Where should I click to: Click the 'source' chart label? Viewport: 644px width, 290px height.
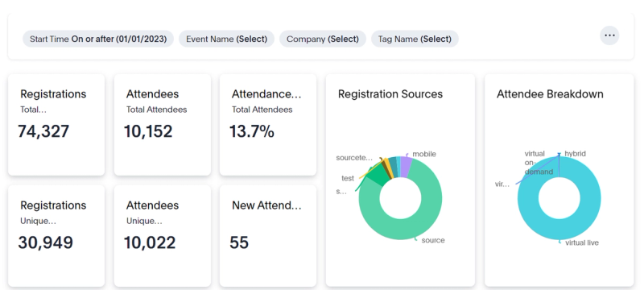click(433, 240)
